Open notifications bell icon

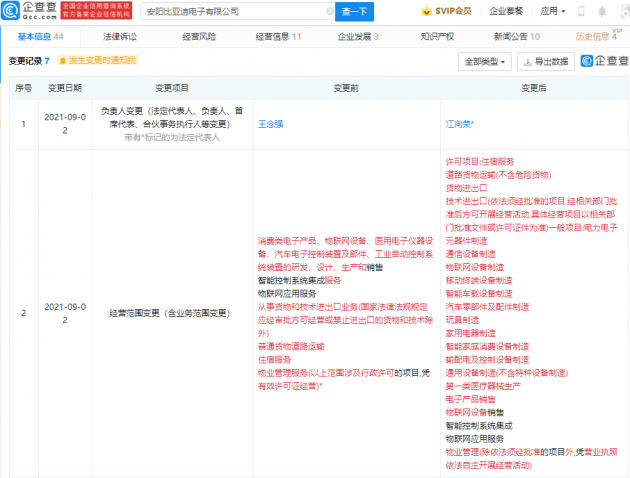point(602,11)
